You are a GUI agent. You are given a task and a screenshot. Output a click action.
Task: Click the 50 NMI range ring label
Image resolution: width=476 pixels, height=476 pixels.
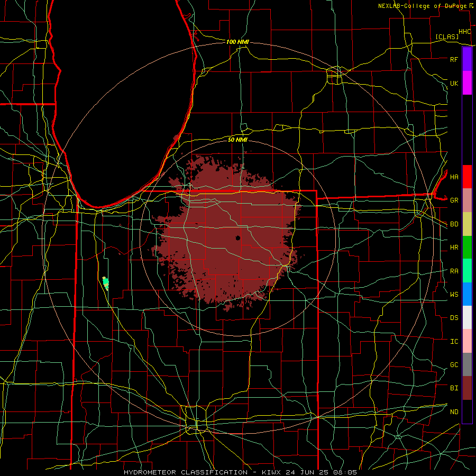(x=237, y=140)
